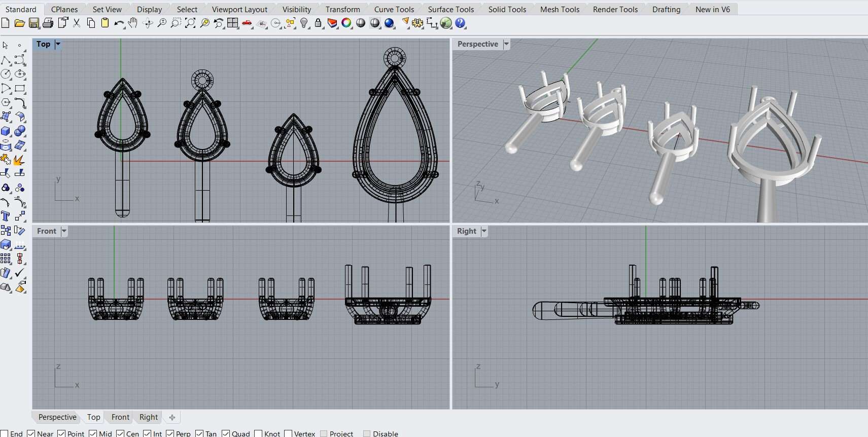Screen dimensions: 868x437
Task: Open the Mesh Tools toolbar tab
Action: [560, 9]
